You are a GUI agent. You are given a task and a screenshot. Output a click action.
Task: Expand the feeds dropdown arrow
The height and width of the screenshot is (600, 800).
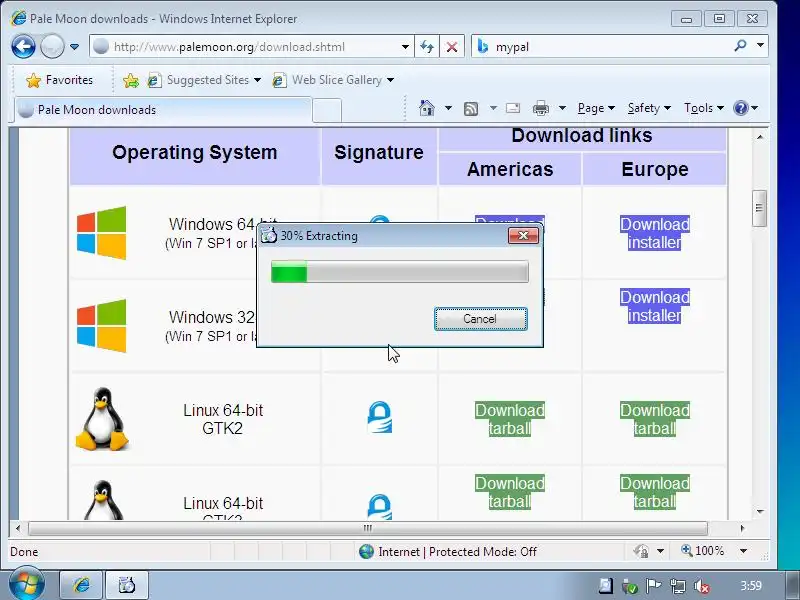[493, 108]
